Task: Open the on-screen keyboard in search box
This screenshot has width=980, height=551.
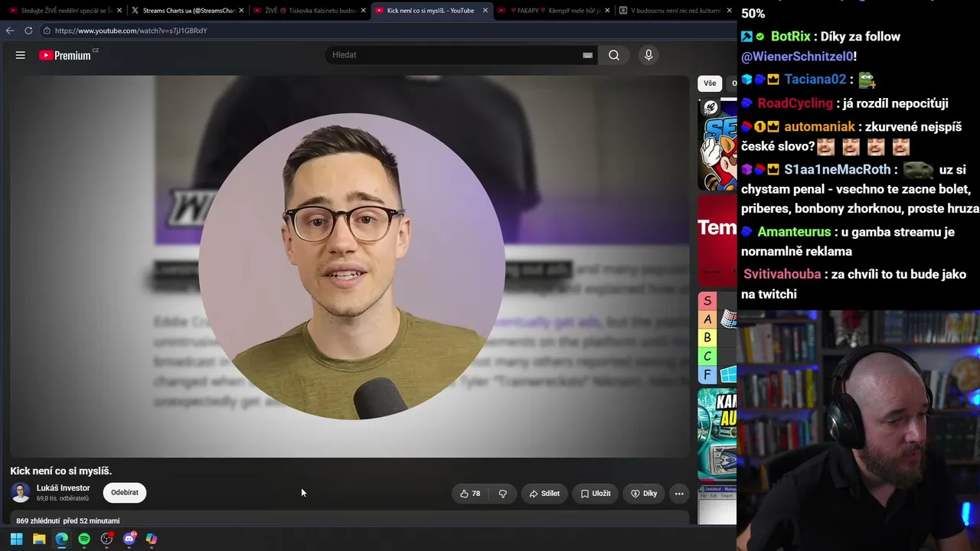Action: coord(587,55)
